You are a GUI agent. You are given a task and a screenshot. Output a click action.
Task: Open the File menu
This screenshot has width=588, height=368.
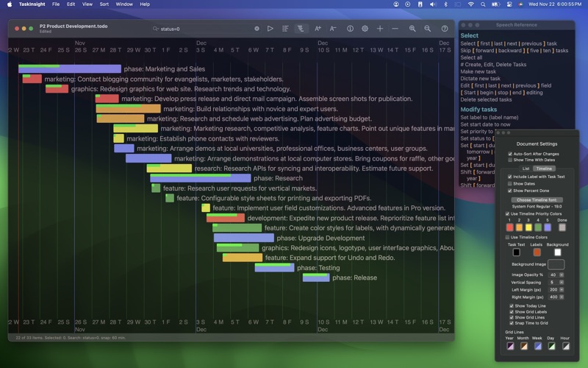pos(56,4)
